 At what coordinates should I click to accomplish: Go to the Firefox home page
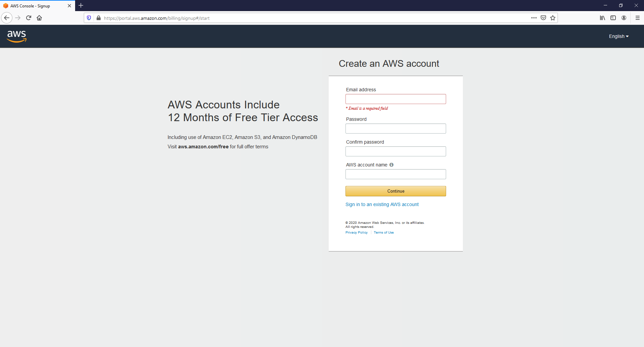click(39, 18)
